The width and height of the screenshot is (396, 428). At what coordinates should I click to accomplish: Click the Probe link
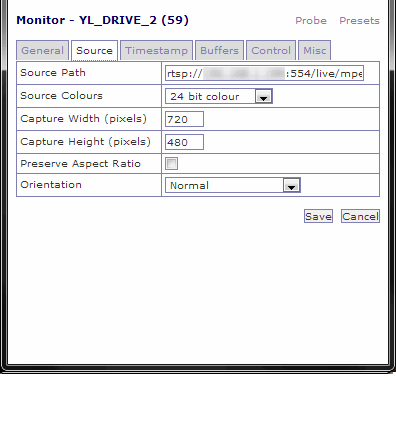[311, 21]
